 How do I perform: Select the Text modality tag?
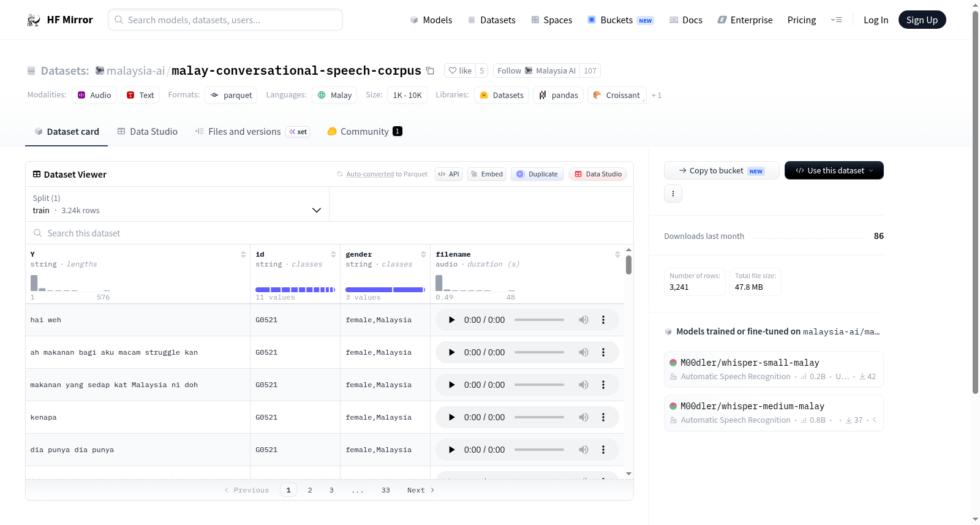140,95
